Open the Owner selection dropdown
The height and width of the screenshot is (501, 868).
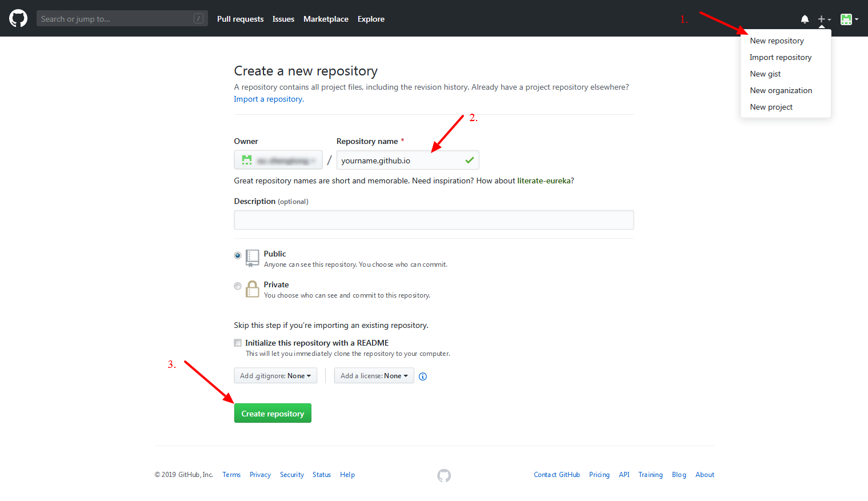[278, 160]
